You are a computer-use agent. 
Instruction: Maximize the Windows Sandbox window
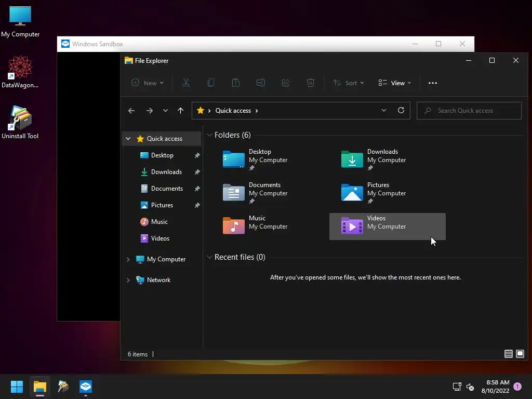click(x=438, y=44)
